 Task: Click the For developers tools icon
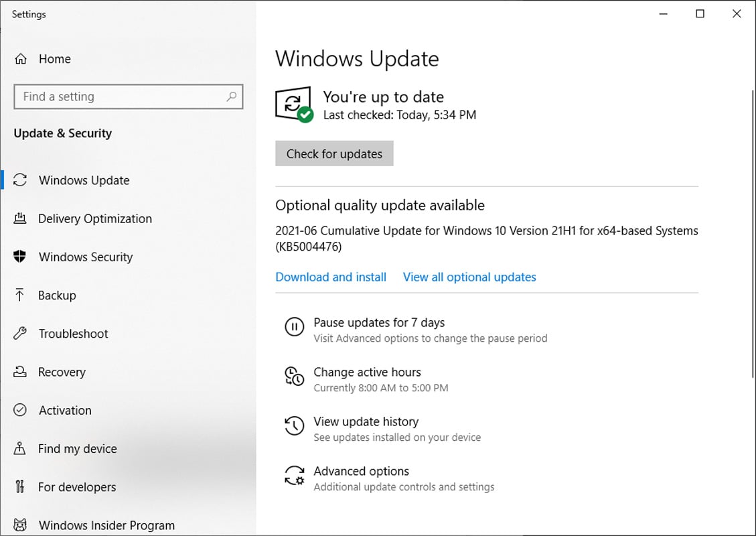[19, 486]
